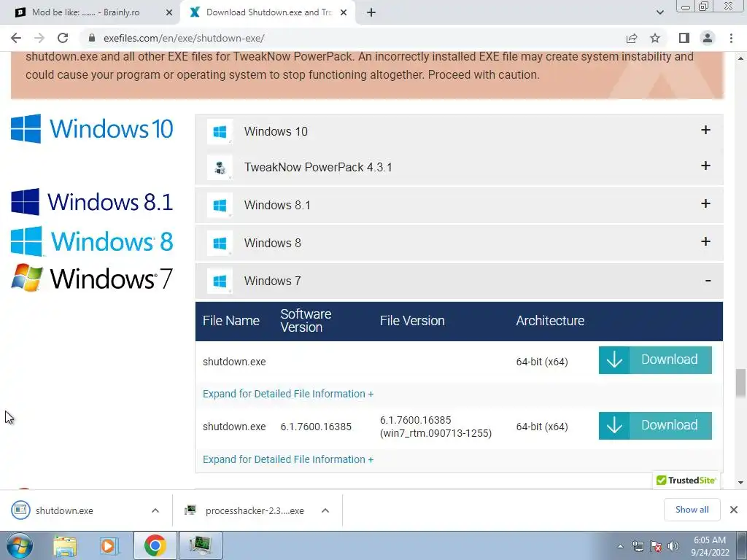747x560 pixels.
Task: Click the page vertical scrollbar thumb
Action: (740, 383)
